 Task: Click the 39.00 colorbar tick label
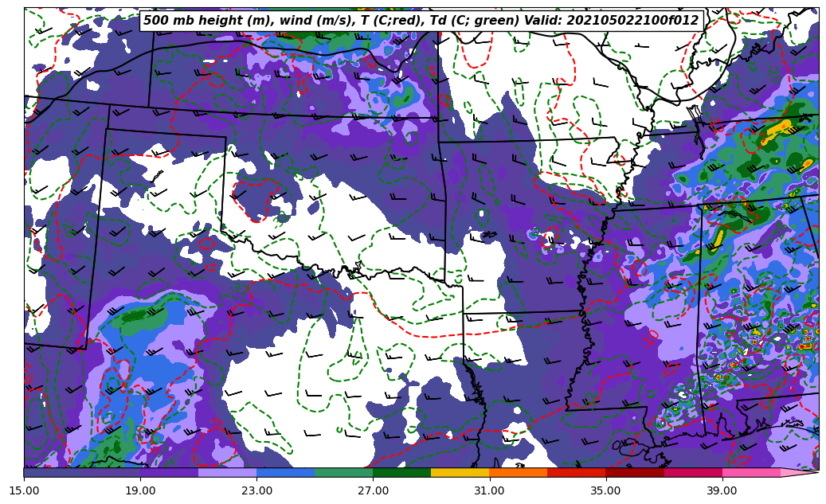point(722,491)
